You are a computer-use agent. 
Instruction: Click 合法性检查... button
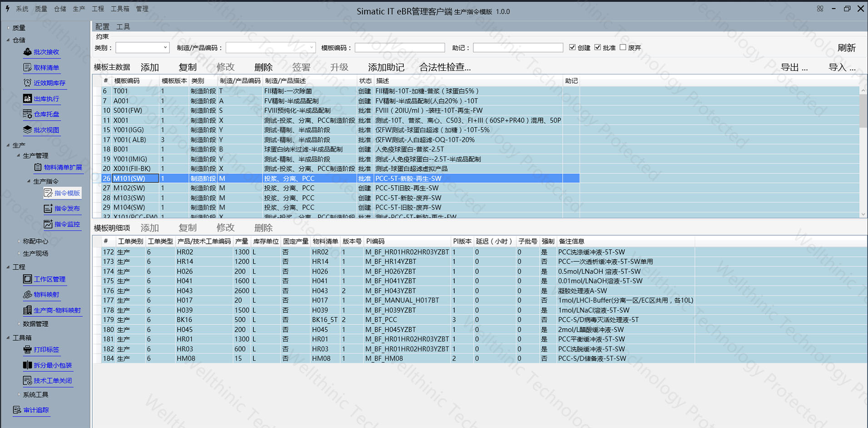click(445, 67)
